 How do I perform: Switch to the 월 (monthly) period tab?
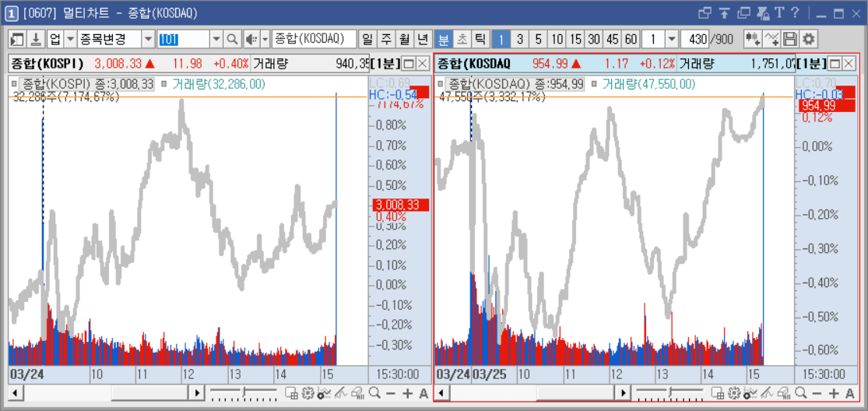[x=405, y=39]
